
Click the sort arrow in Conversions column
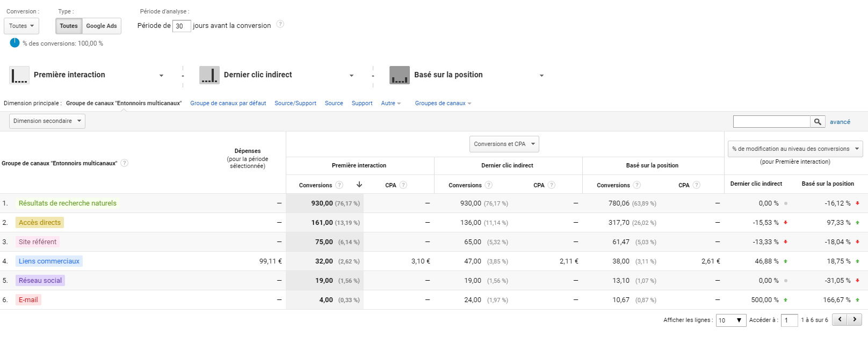pos(359,185)
